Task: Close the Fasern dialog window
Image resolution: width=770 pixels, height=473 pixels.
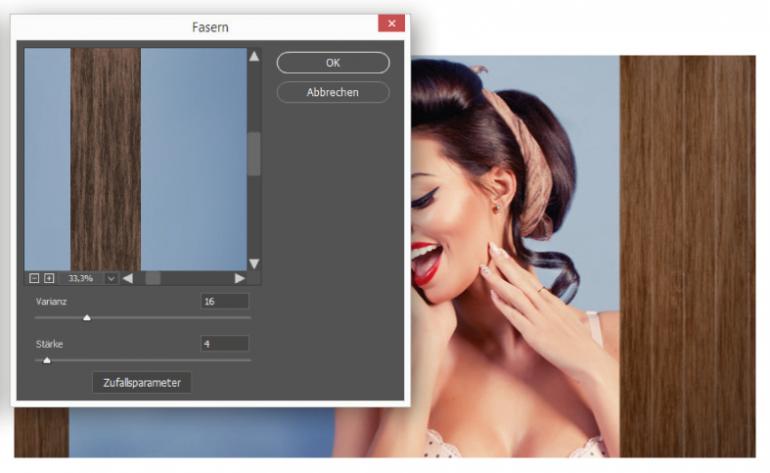Action: tap(391, 23)
